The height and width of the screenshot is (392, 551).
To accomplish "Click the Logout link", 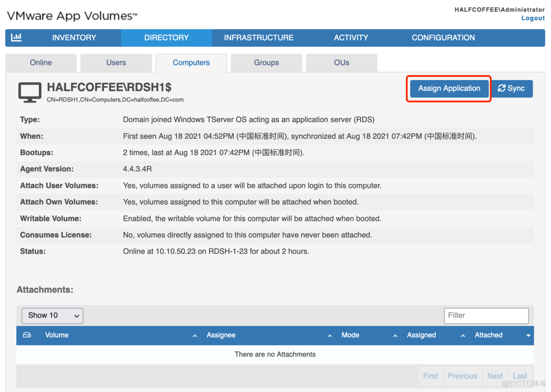I will coord(533,18).
